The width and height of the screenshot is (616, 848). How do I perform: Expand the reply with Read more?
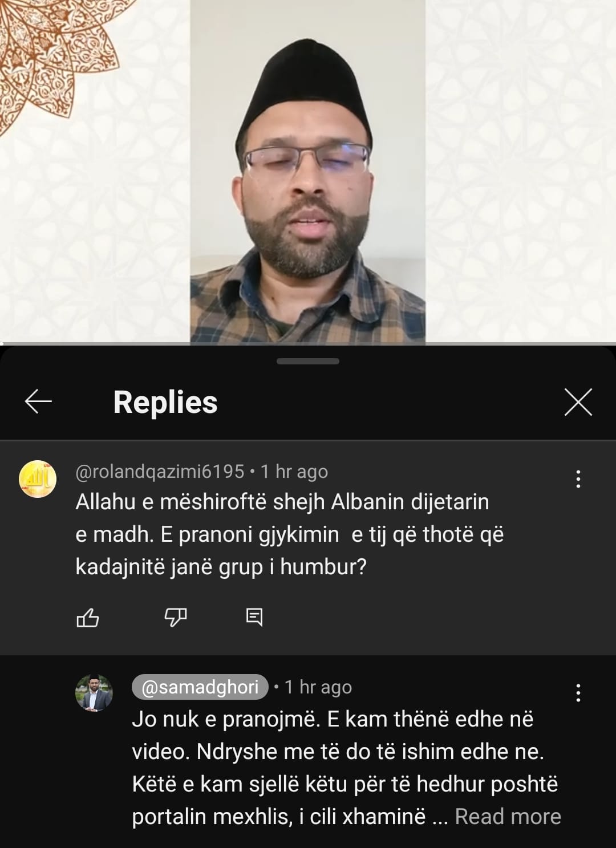(x=508, y=817)
